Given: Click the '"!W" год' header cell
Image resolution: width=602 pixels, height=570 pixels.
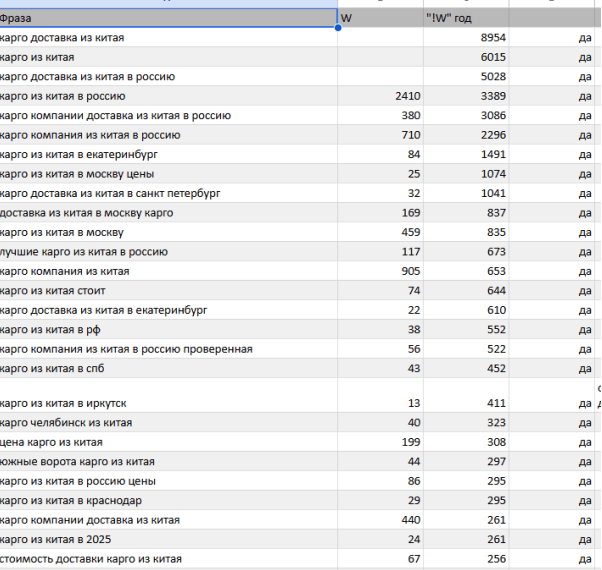Looking at the screenshot, I should point(466,18).
